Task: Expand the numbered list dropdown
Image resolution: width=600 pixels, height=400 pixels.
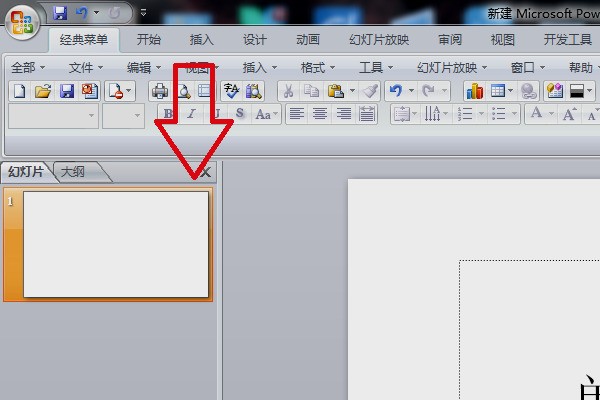Action: (481, 114)
